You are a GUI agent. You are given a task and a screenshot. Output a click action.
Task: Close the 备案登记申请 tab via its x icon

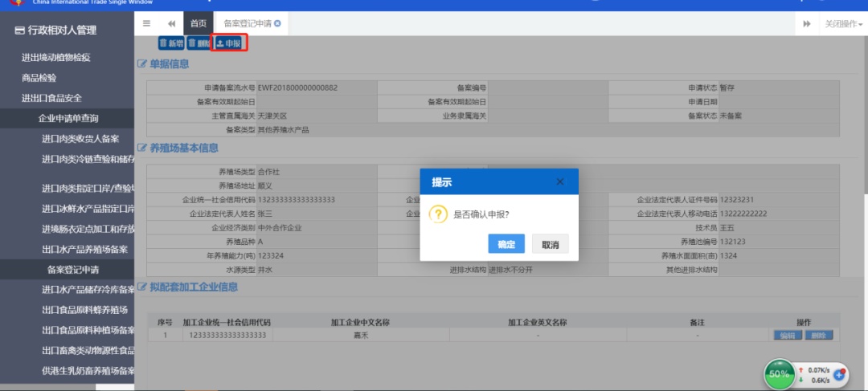[277, 24]
